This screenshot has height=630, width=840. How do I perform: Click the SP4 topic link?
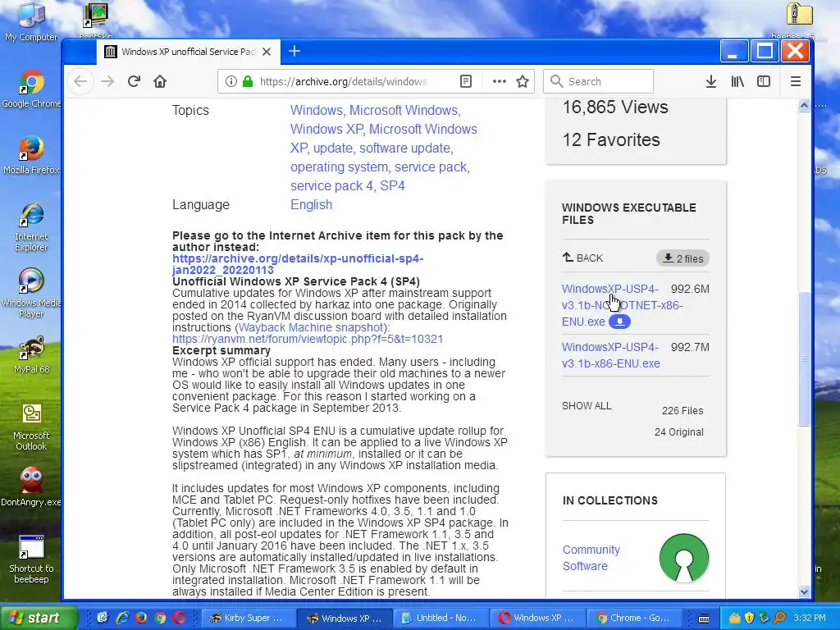pos(392,186)
